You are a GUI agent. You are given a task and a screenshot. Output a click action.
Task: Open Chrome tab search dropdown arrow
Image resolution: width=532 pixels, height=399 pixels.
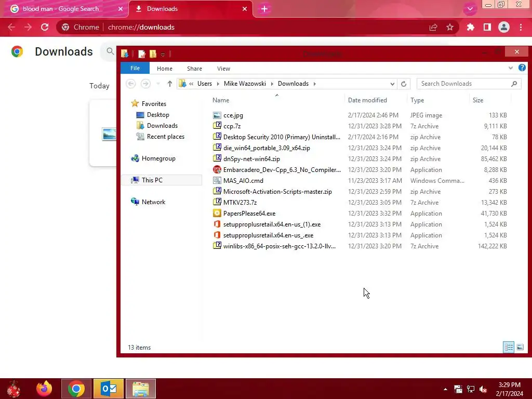470,9
